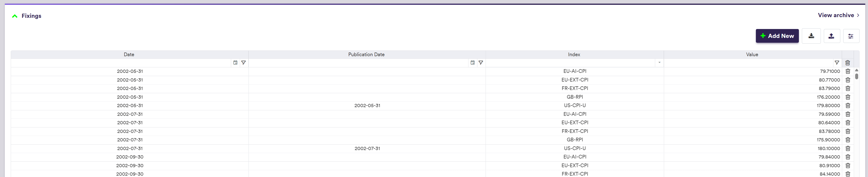Viewport: 868px width, 177px height.
Task: Click the trash icon in the filter row
Action: point(847,63)
